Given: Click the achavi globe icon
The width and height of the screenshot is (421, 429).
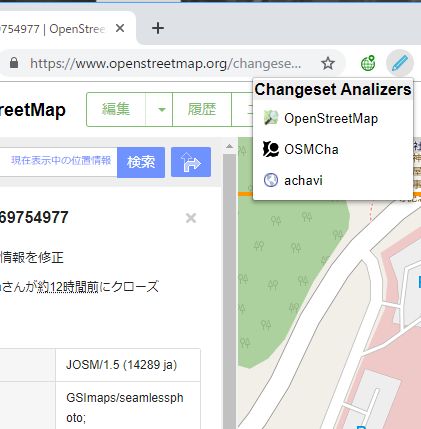Looking at the screenshot, I should (271, 180).
